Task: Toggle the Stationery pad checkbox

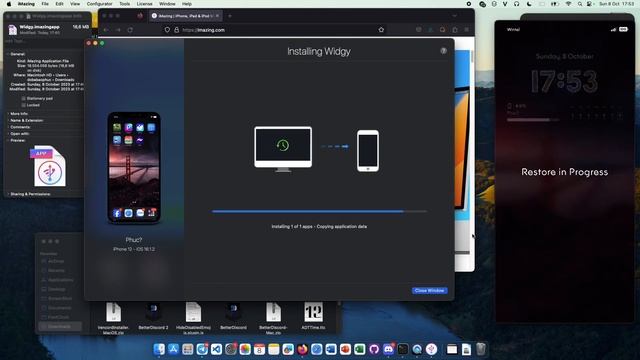Action: point(23,98)
